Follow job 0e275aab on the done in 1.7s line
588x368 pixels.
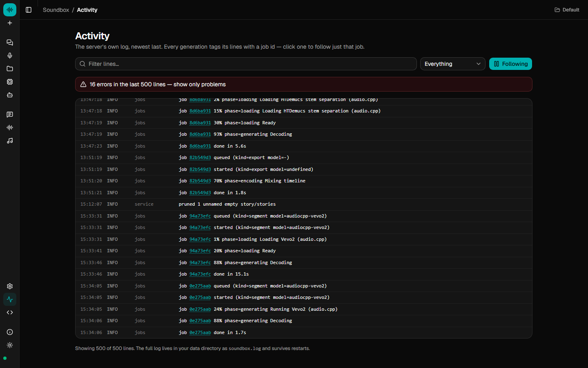(x=200, y=332)
